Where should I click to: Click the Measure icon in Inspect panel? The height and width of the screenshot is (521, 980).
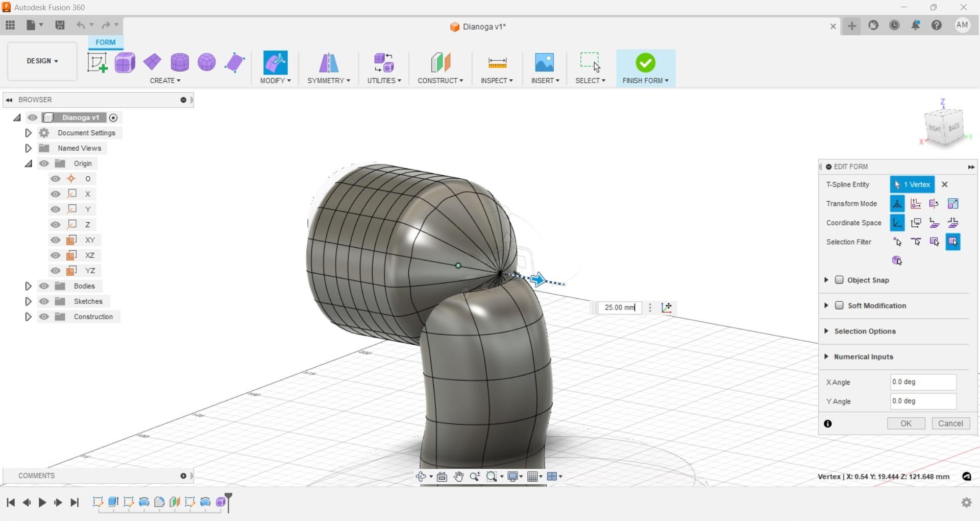[x=497, y=62]
